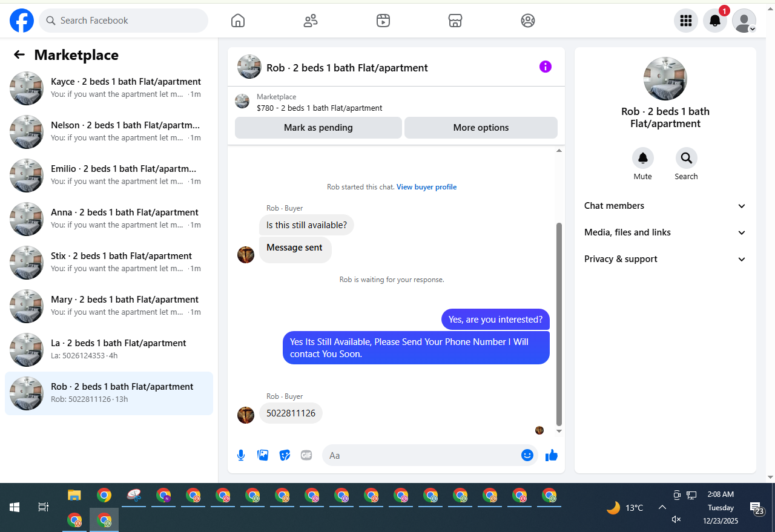Expand Chat members section
The width and height of the screenshot is (775, 532).
coord(665,206)
